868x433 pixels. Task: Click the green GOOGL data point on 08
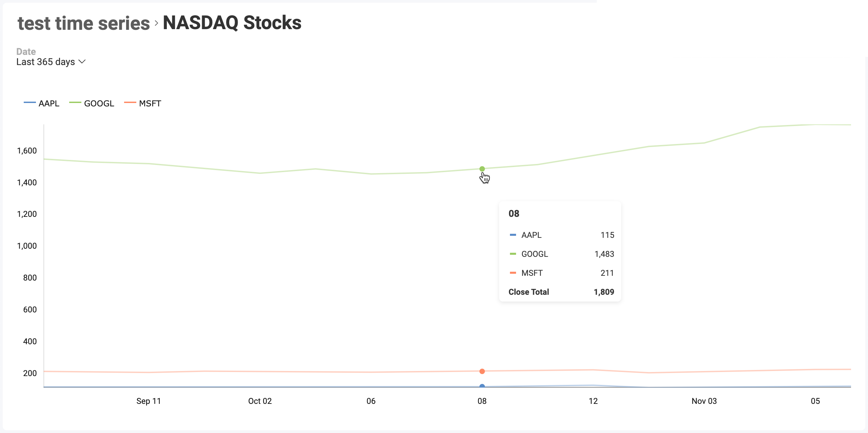tap(482, 169)
